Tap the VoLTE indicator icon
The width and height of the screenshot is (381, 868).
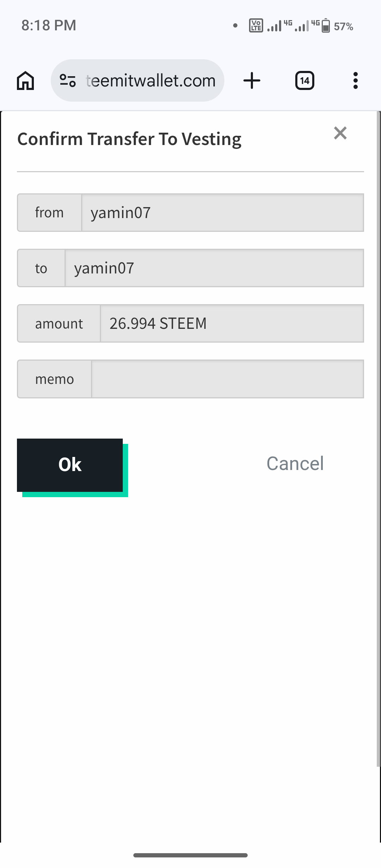pos(256,26)
